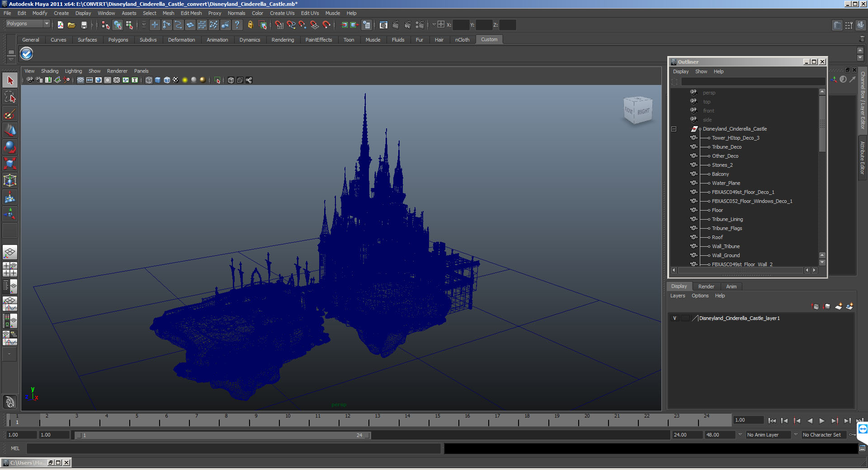Image resolution: width=868 pixels, height=470 pixels.
Task: Switch to persp/outliner layout
Action: [10, 287]
